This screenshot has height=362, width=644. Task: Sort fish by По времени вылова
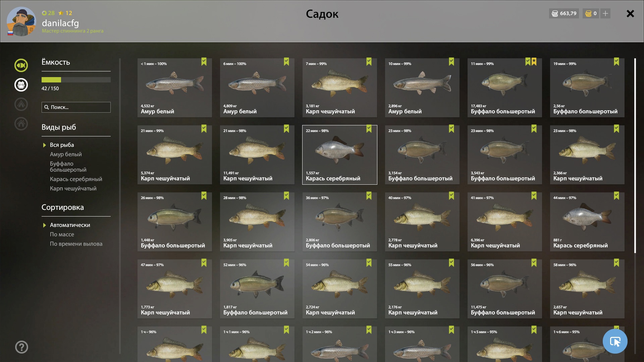[76, 244]
